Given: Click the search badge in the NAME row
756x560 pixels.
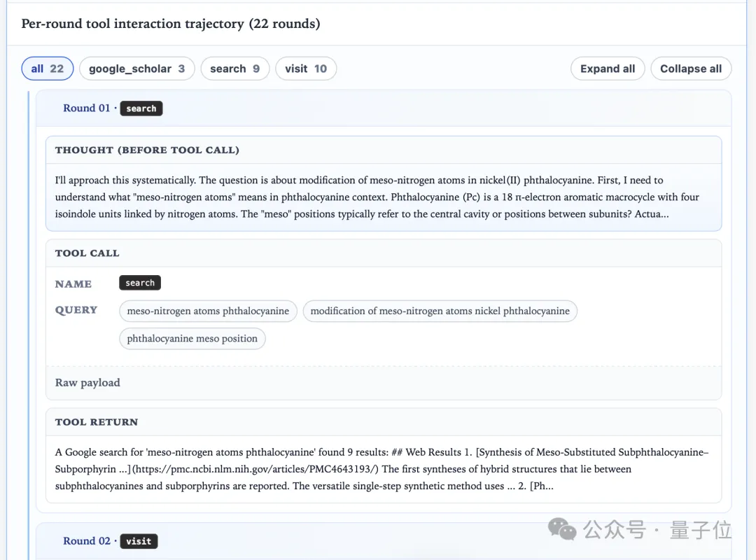Looking at the screenshot, I should click(140, 283).
